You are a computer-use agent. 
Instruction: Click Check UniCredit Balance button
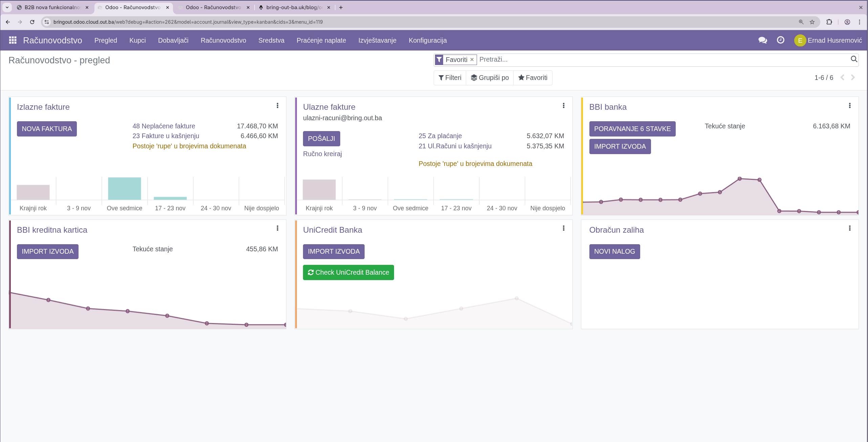coord(348,272)
